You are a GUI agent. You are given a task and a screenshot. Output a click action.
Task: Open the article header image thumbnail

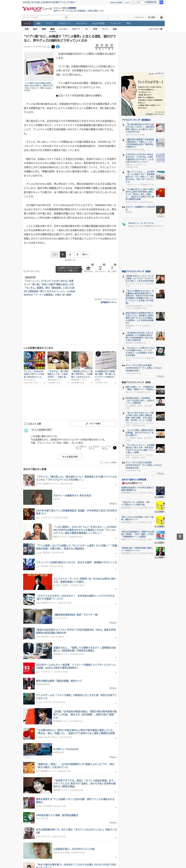[39, 66]
